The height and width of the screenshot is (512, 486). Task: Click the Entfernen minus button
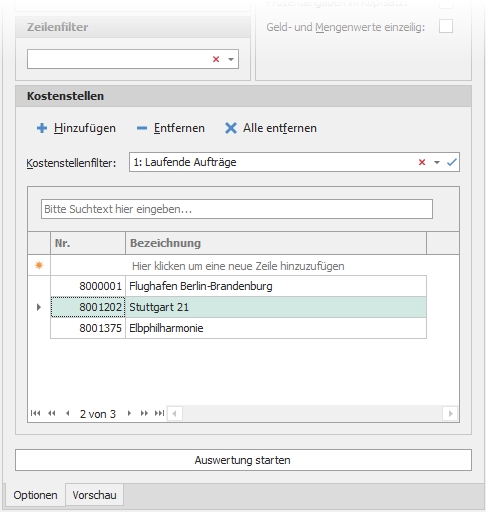171,128
